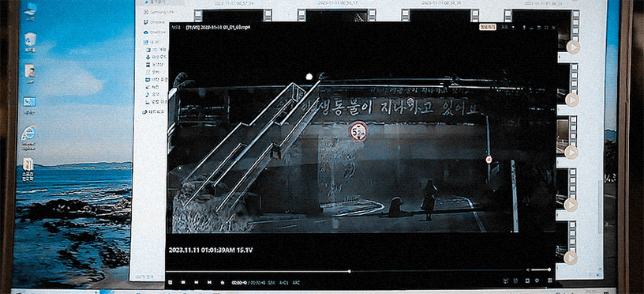Image resolution: width=644 pixels, height=294 pixels.
Task: Open the playlist grid icon in the player
Action: (x=550, y=281)
